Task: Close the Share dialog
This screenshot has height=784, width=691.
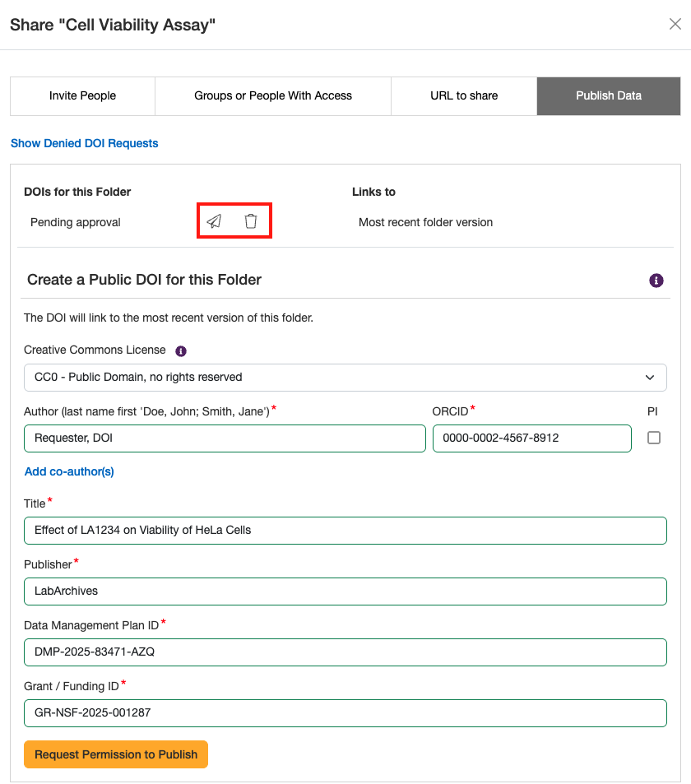Action: [676, 24]
